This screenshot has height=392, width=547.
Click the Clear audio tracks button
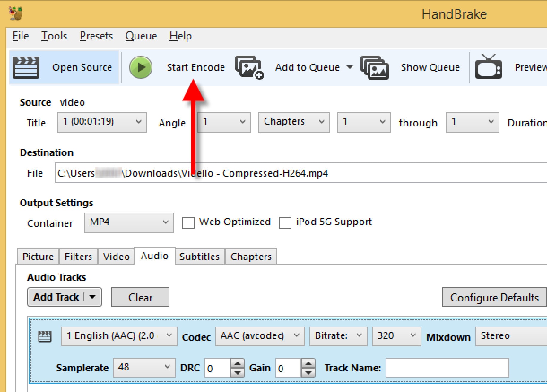pos(140,297)
